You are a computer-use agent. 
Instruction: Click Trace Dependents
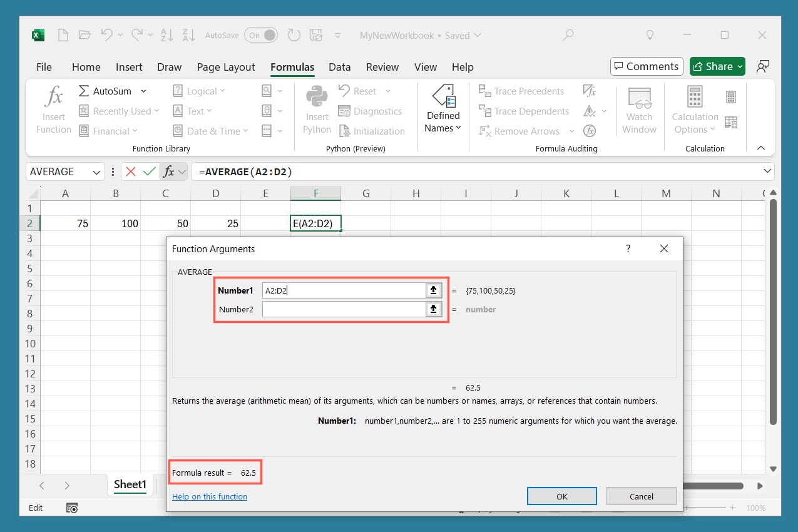[x=524, y=111]
